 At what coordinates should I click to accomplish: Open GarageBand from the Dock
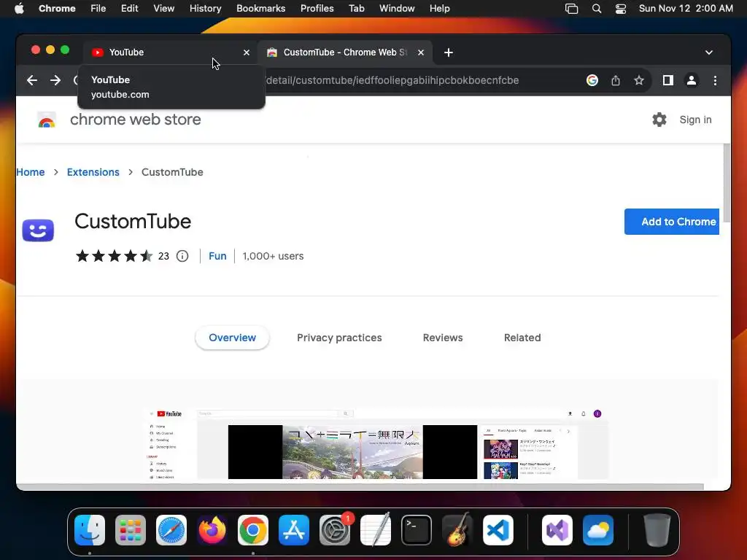coord(457,530)
